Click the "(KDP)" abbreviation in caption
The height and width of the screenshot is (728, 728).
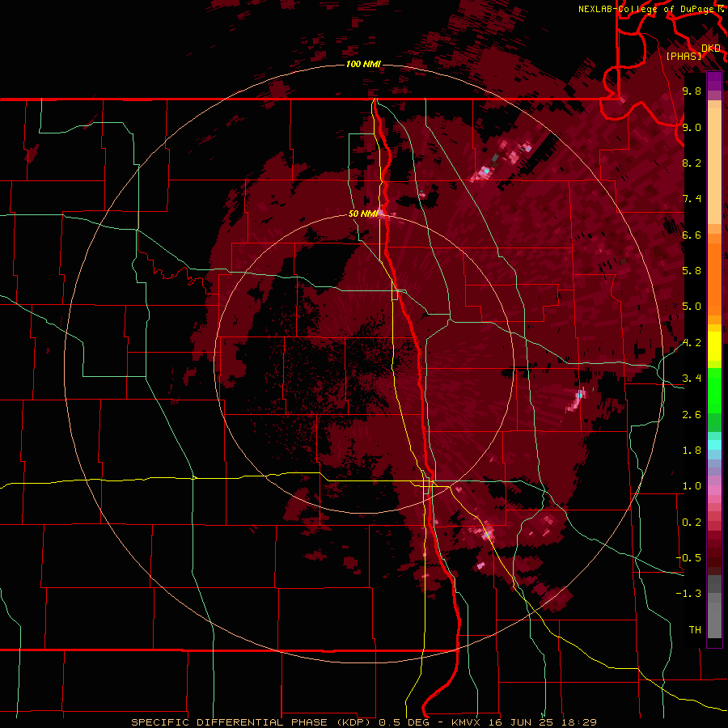[353, 722]
